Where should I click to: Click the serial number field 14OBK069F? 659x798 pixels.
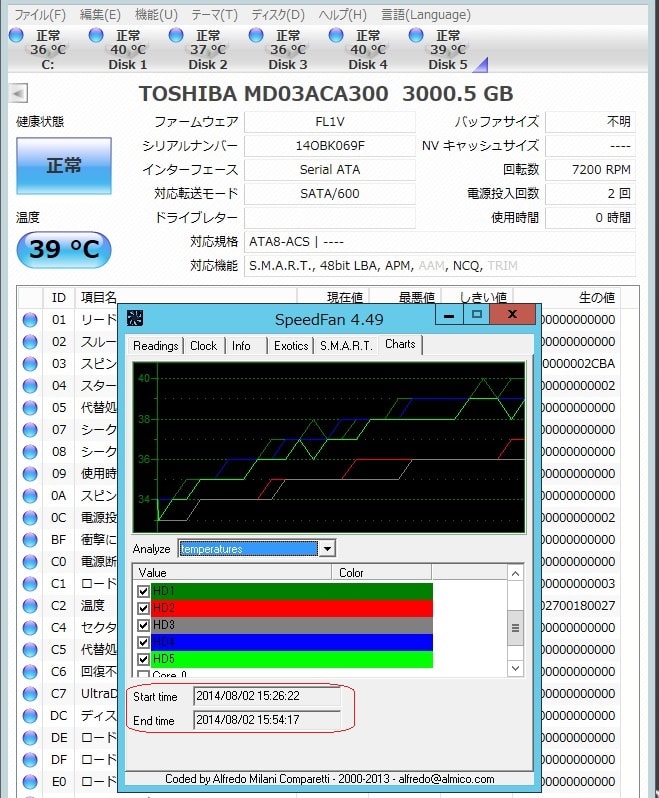330,146
